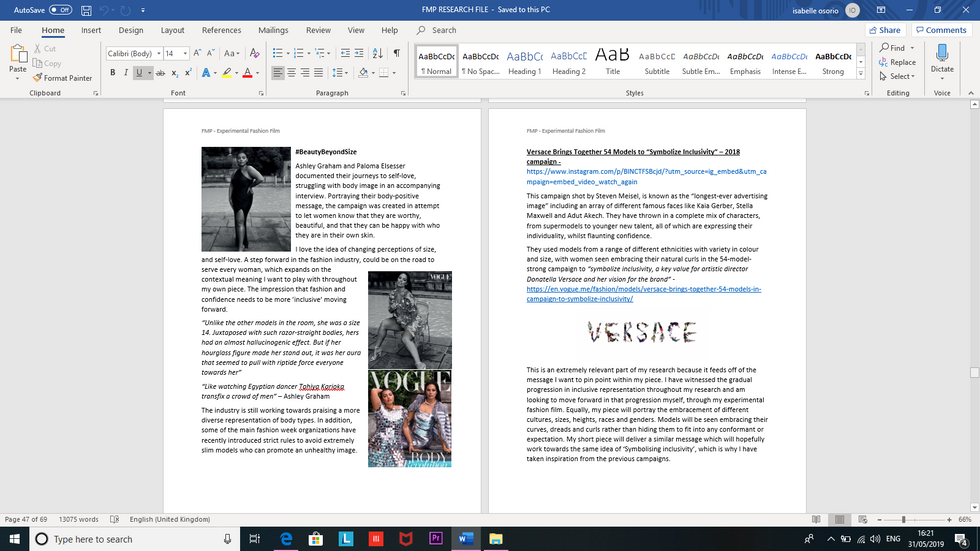
Task: Open the Select dropdown in Editing
Action: [x=897, y=76]
